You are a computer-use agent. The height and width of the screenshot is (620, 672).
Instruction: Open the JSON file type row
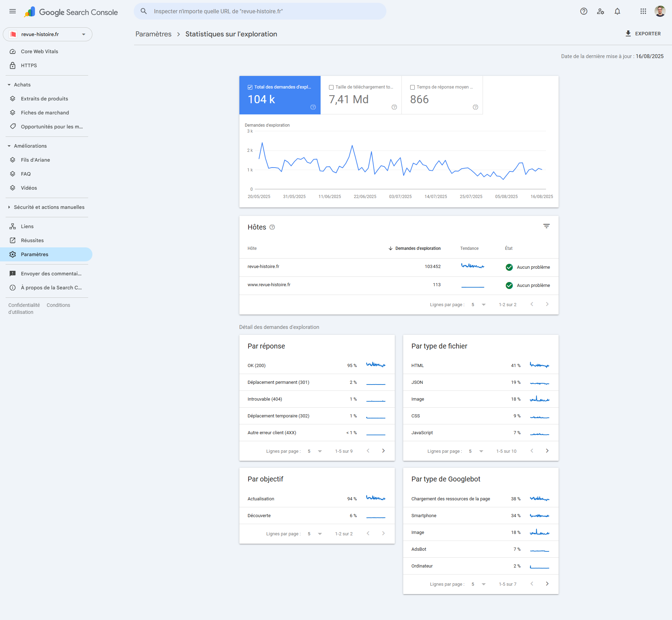pos(481,382)
